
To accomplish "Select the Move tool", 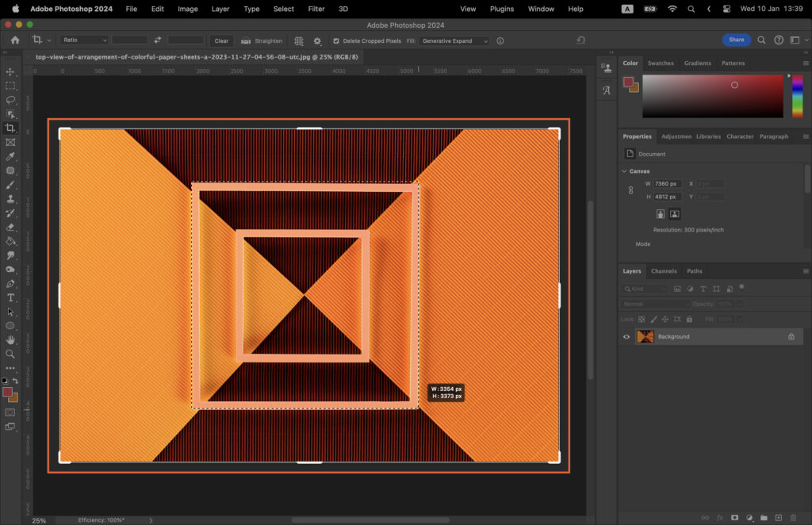I will [10, 71].
